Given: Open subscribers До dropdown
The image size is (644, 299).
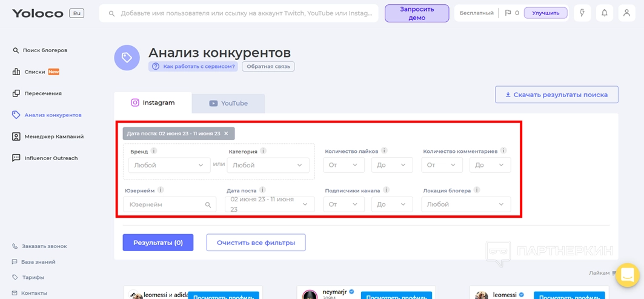Looking at the screenshot, I should (392, 204).
